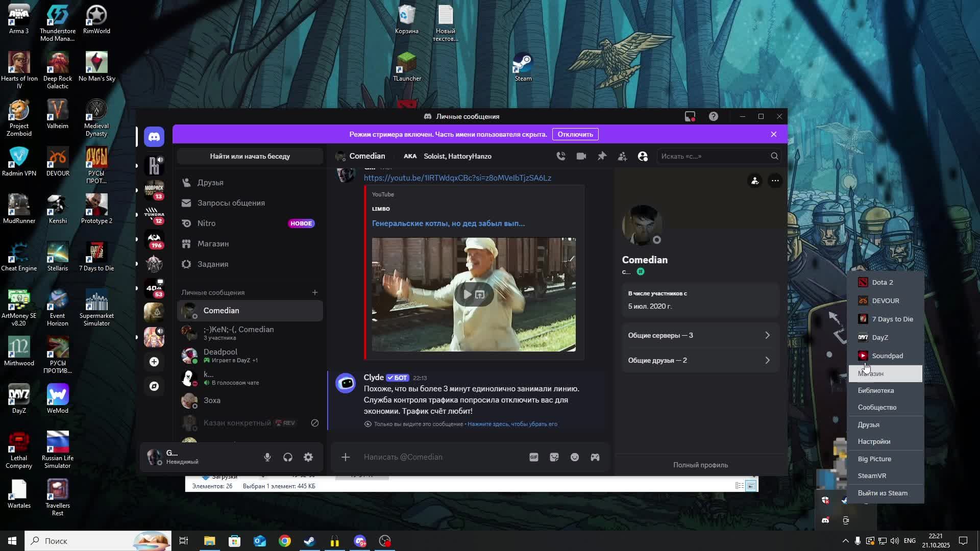Open pinned messages pin icon
Viewport: 980px width, 551px height.
pyautogui.click(x=602, y=156)
